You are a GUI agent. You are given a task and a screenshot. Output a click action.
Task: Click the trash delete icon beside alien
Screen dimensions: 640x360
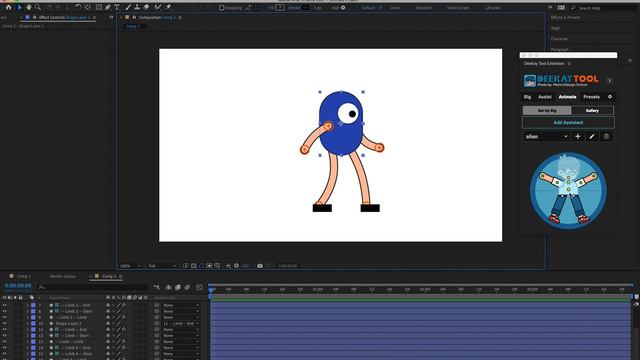pyautogui.click(x=606, y=136)
